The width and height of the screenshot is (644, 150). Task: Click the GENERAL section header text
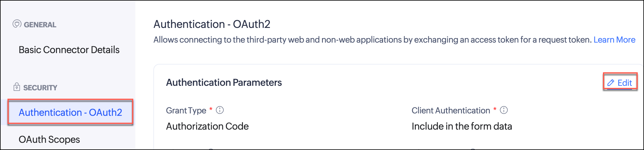40,25
